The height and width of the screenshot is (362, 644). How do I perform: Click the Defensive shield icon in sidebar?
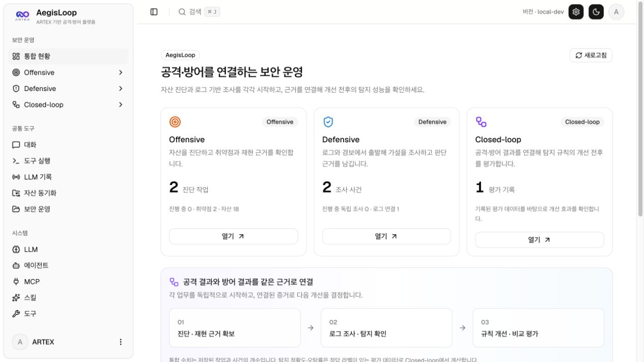click(x=16, y=88)
